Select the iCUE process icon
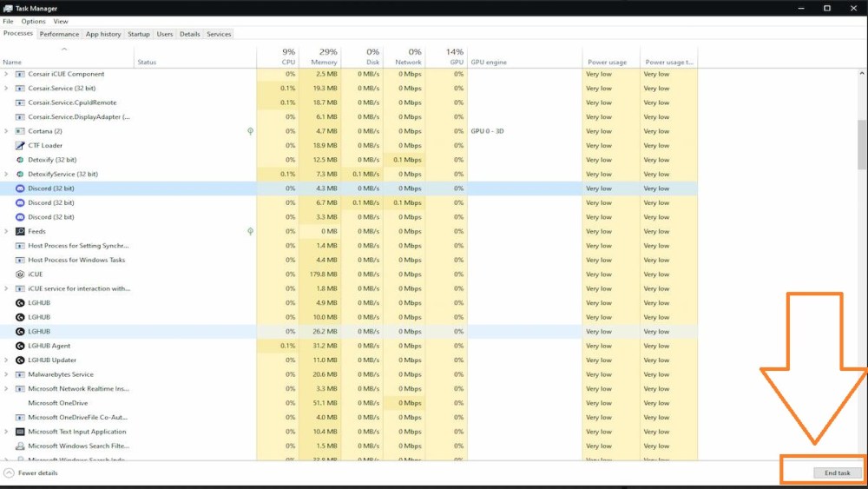This screenshot has width=868, height=489. tap(20, 274)
